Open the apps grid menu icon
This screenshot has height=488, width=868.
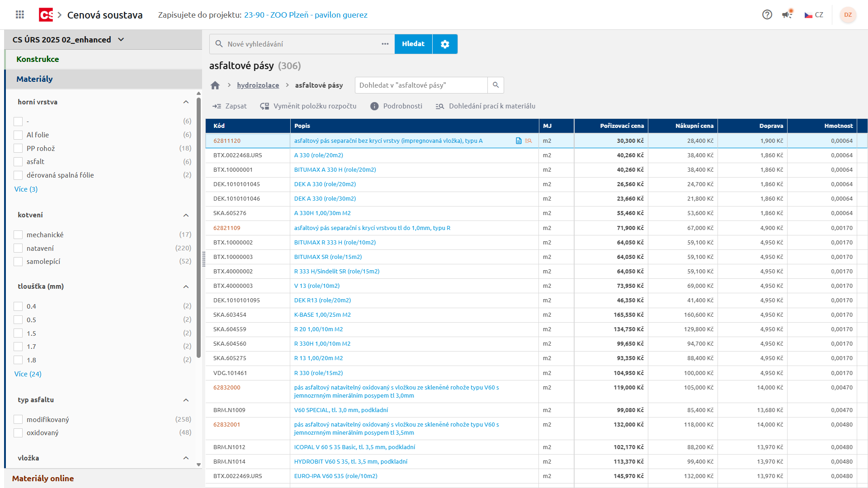pyautogui.click(x=19, y=14)
